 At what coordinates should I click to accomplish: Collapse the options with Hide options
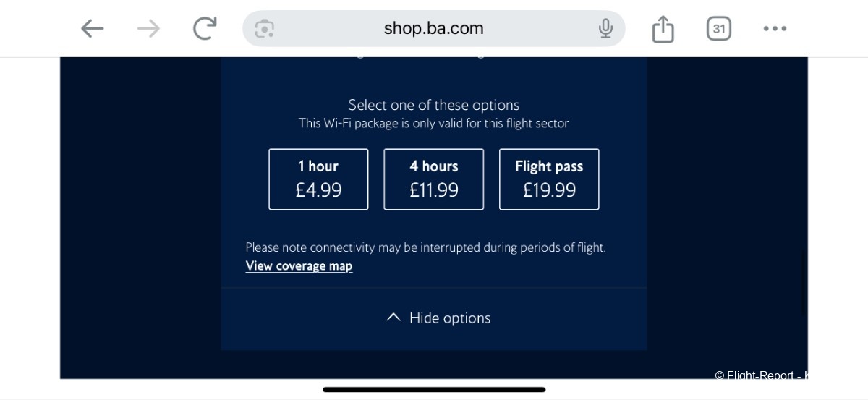438,318
